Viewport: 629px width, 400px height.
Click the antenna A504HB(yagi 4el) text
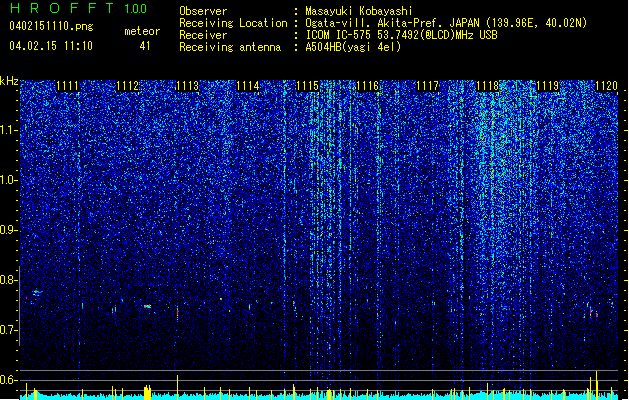point(353,47)
